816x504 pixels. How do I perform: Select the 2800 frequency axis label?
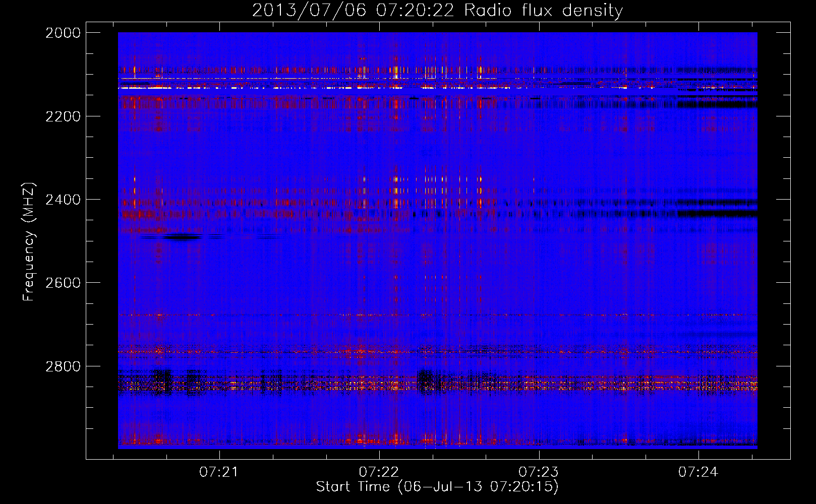[x=63, y=366]
